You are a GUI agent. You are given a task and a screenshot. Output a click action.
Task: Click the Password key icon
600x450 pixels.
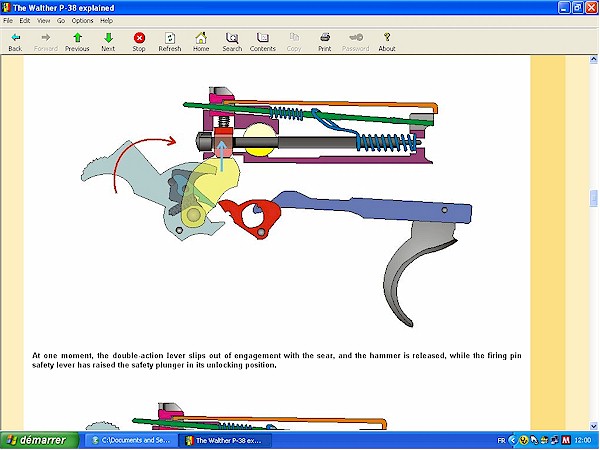click(355, 42)
